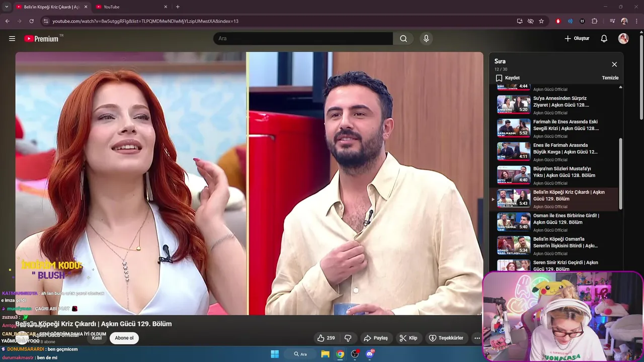The image size is (644, 362).
Task: Click Temizle to clear the queue
Action: (x=610, y=78)
